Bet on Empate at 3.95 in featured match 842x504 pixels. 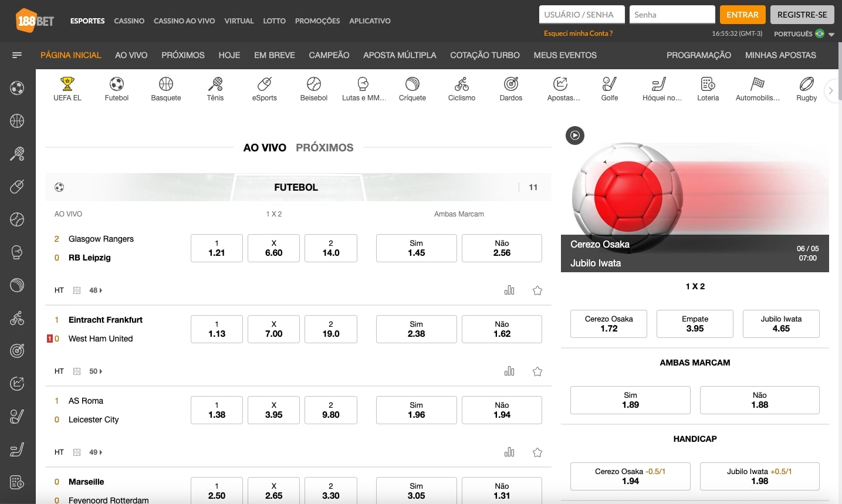pyautogui.click(x=695, y=324)
